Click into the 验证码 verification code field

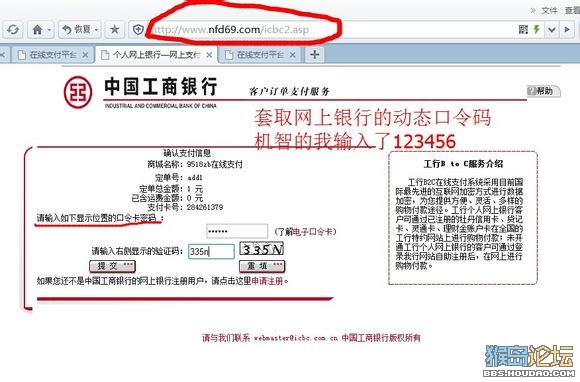(x=211, y=251)
